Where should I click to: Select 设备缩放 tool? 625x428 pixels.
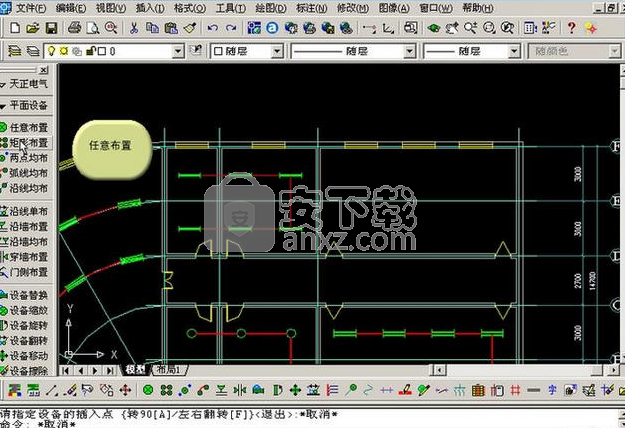click(24, 310)
